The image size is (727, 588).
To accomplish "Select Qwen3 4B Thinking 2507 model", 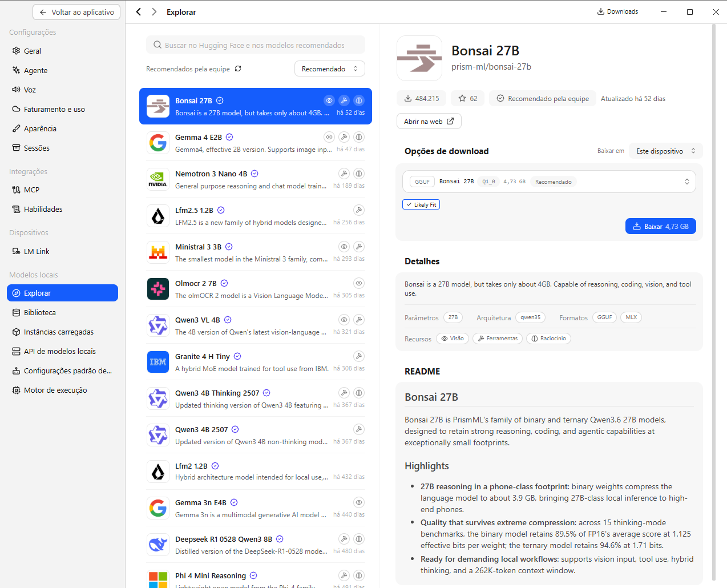I will [256, 398].
